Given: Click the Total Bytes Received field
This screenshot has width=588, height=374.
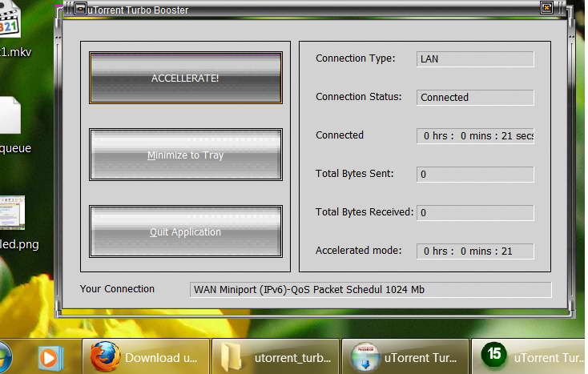Looking at the screenshot, I should click(x=475, y=213).
